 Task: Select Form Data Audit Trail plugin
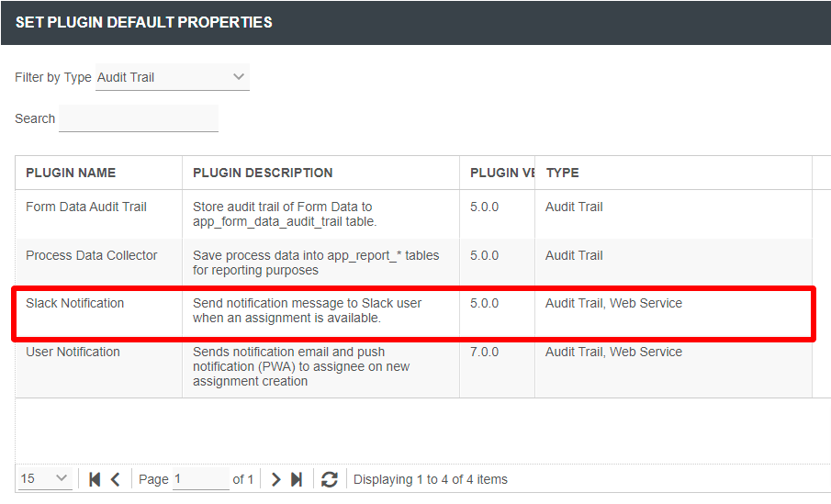click(x=86, y=207)
